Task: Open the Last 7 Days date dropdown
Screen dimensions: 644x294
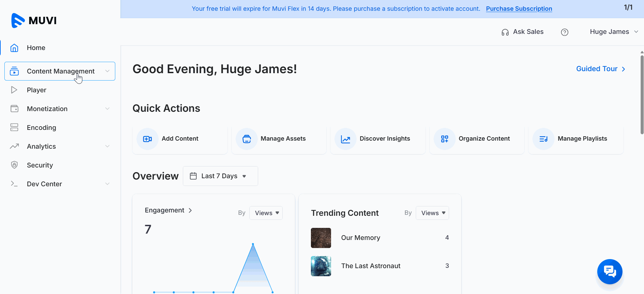Action: tap(220, 176)
